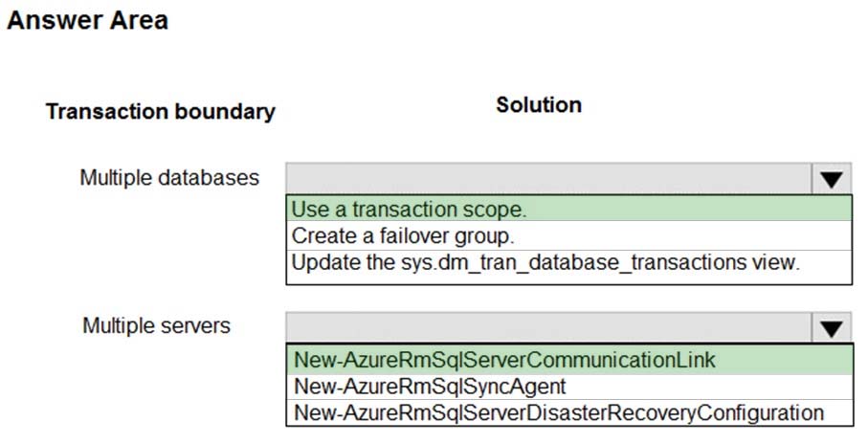Choose the failover group list item
The image size is (868, 444).
[x=403, y=235]
